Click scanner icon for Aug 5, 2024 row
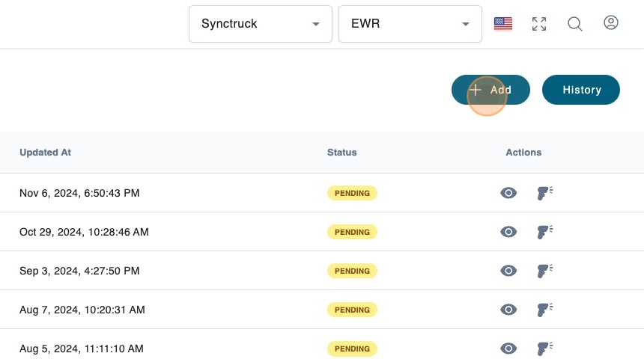644x359 pixels. tap(544, 349)
